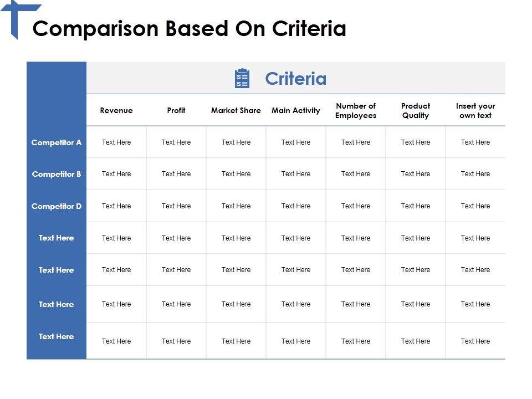The height and width of the screenshot is (399, 532).
Task: Select the Criteria heading text
Action: click(x=295, y=79)
